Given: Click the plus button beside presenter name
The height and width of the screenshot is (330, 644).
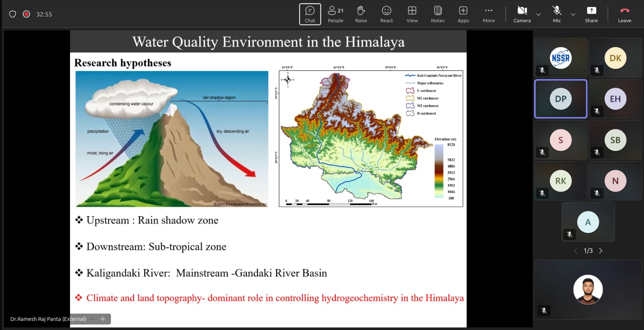Looking at the screenshot, I should (x=103, y=319).
